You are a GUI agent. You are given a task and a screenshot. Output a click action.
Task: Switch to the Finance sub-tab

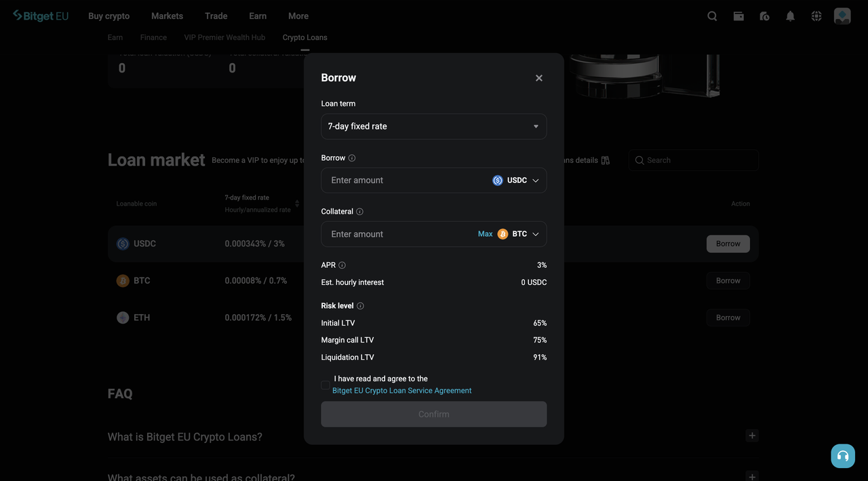click(153, 37)
